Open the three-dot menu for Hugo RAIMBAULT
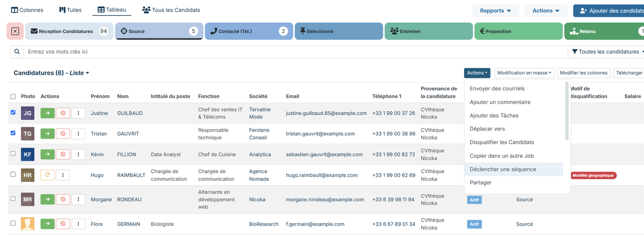Screen dimensions: 644x236 pos(63,175)
